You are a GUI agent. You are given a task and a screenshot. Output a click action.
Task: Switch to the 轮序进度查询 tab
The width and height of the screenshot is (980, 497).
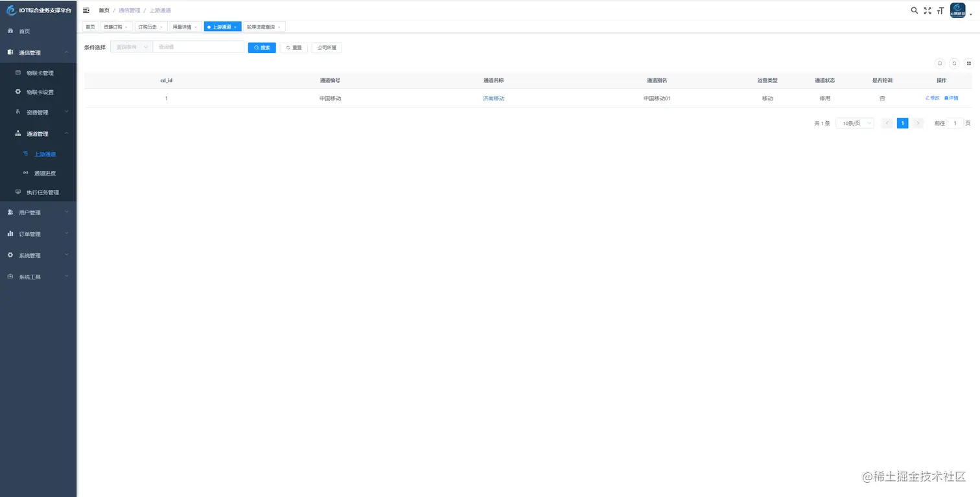(x=259, y=27)
